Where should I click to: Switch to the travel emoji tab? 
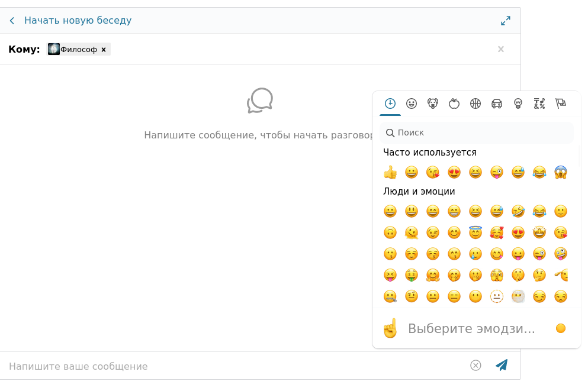[497, 104]
